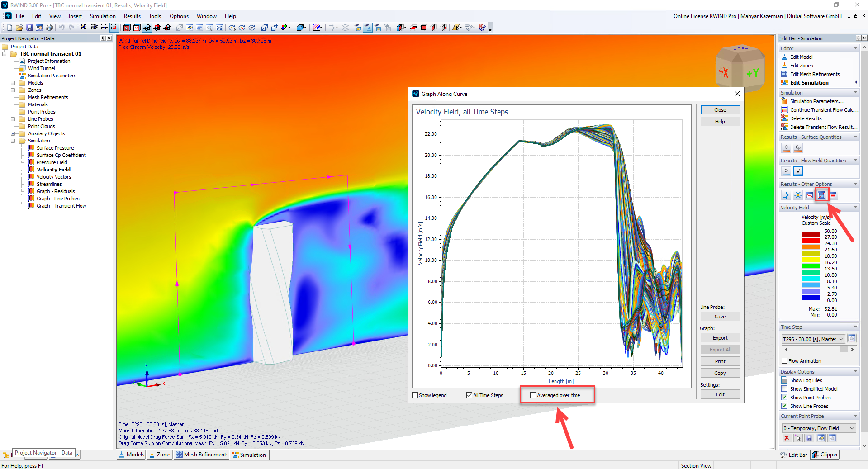868x469 pixels.
Task: Select flow field velocity V button
Action: 798,171
